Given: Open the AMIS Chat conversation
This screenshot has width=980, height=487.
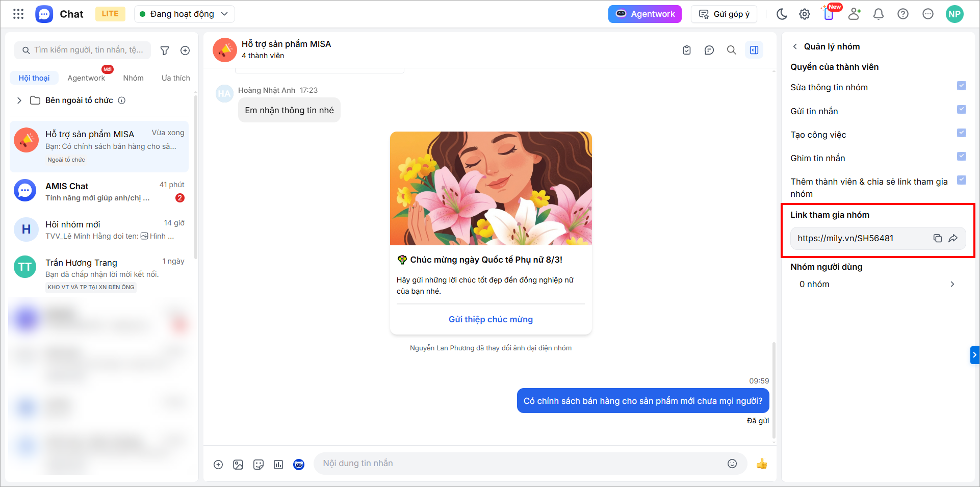Looking at the screenshot, I should (x=99, y=191).
